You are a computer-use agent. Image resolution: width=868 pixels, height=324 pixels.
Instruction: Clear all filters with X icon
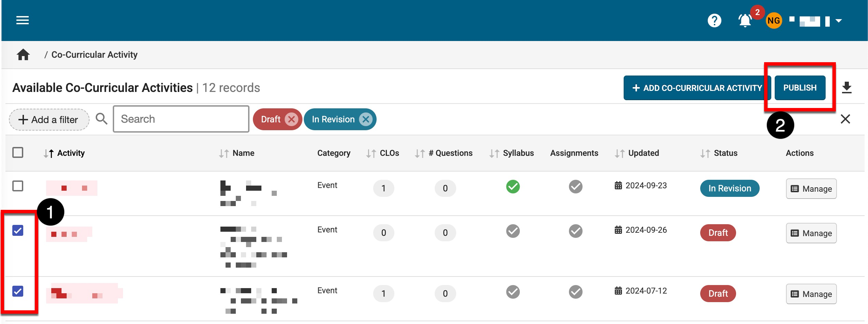[845, 119]
